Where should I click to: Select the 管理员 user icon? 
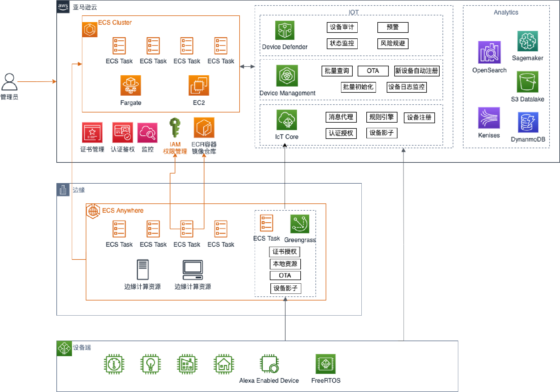[x=9, y=82]
